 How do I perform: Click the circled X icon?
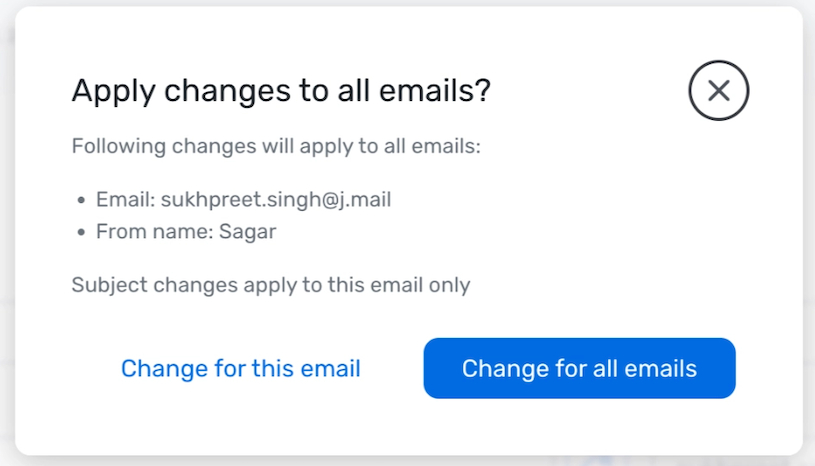point(719,90)
